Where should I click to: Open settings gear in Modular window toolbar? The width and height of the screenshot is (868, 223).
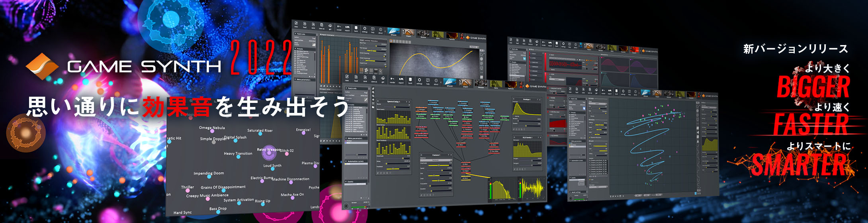[419, 80]
